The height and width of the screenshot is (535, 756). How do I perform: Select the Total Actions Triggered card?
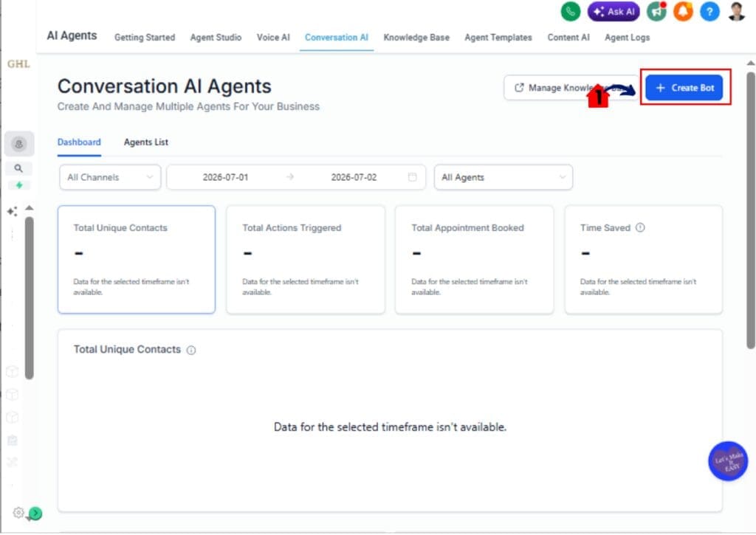[306, 260]
